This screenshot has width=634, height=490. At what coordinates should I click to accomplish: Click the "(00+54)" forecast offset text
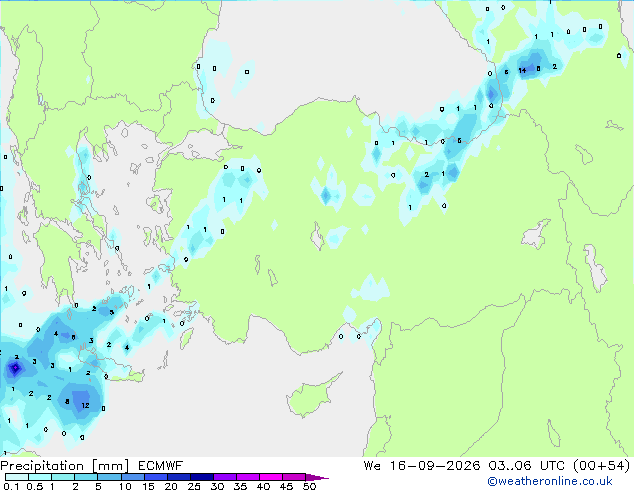pyautogui.click(x=602, y=466)
